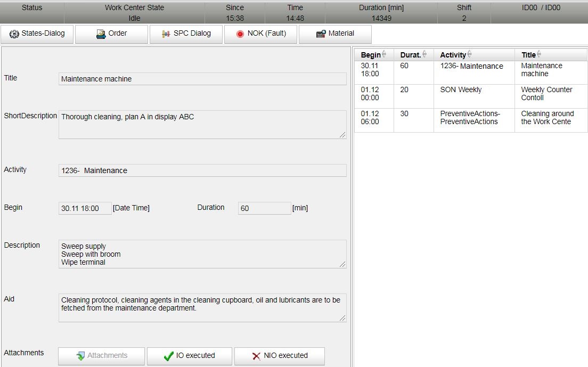Report a NOK (Fault)
This screenshot has height=367, width=588.
coord(260,34)
